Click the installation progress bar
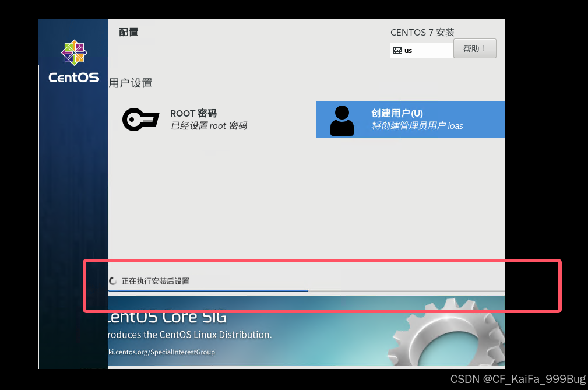This screenshot has width=588, height=390. click(x=307, y=291)
